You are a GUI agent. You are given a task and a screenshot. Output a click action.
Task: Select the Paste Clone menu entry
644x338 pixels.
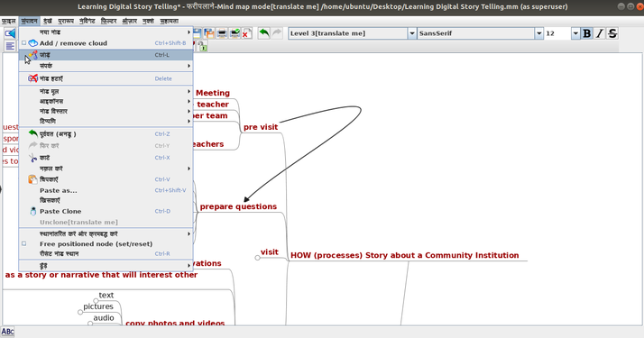tap(106, 211)
